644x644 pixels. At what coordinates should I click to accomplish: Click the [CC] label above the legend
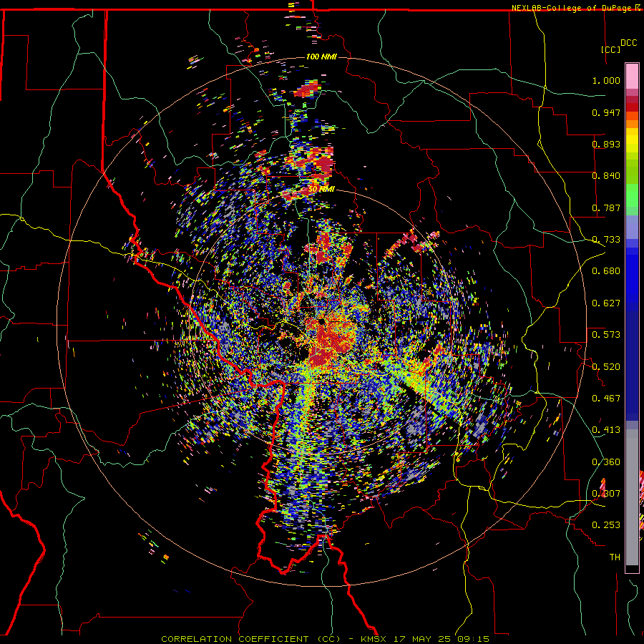pyautogui.click(x=610, y=49)
